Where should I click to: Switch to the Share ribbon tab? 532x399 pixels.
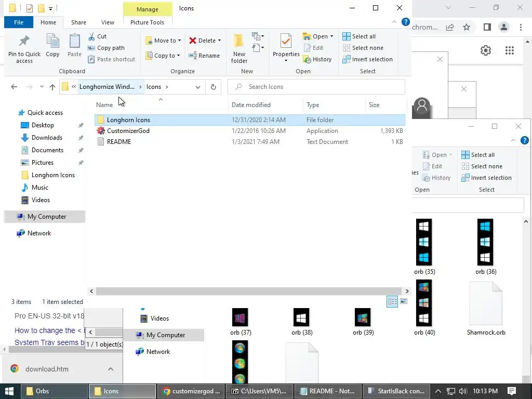point(78,22)
